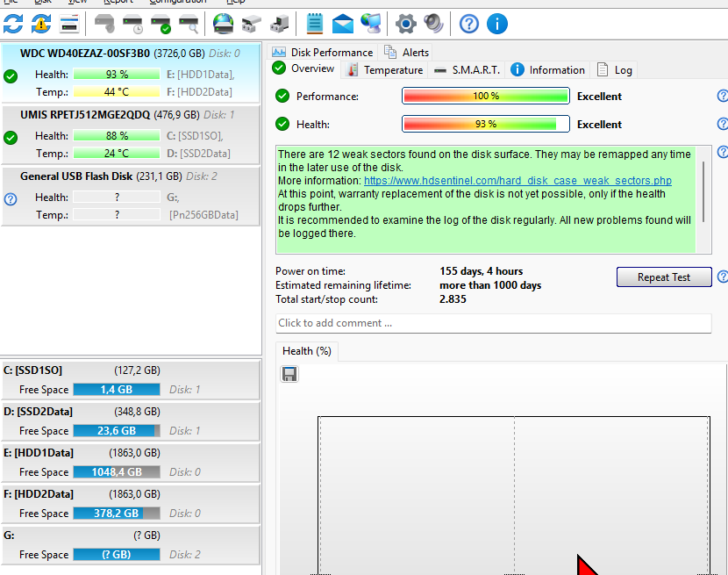Click the globe over disk toolbar icon

pyautogui.click(x=224, y=24)
